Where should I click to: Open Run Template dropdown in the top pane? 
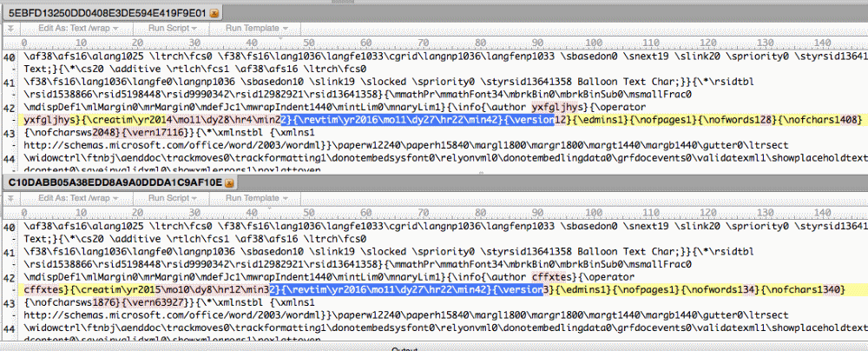coord(256,28)
